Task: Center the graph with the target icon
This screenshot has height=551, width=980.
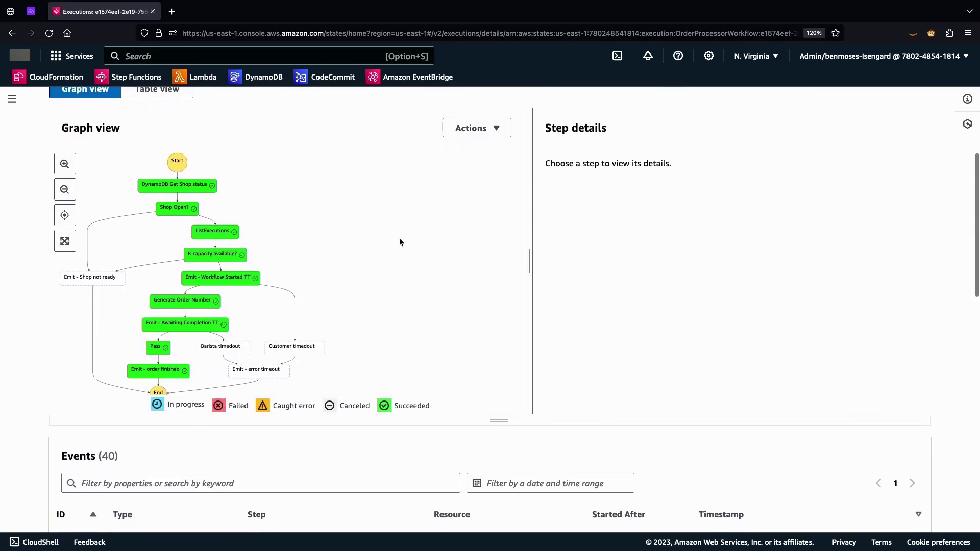Action: coord(65,215)
